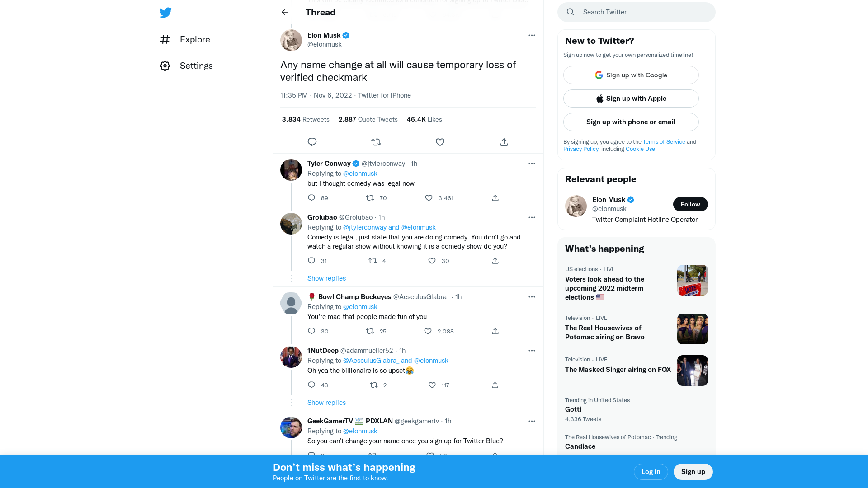Open more options on Bowl Champ Buckeyes' reply

click(532, 297)
